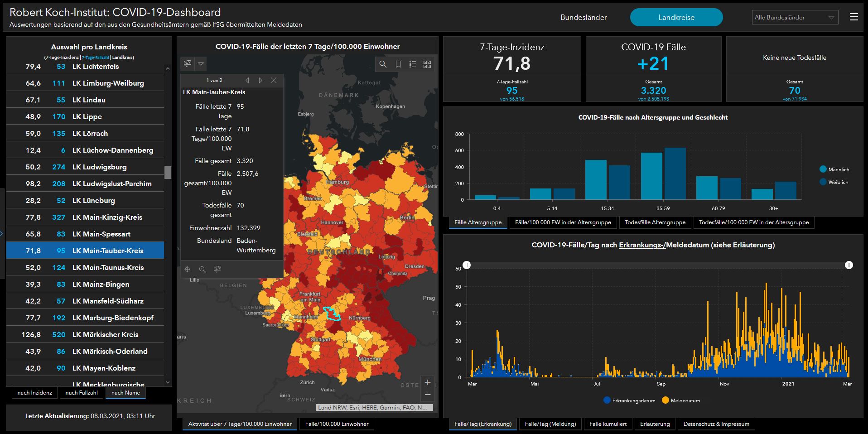Open the Fälle kumuliert tab
Screen dimensions: 868x434
click(608, 424)
